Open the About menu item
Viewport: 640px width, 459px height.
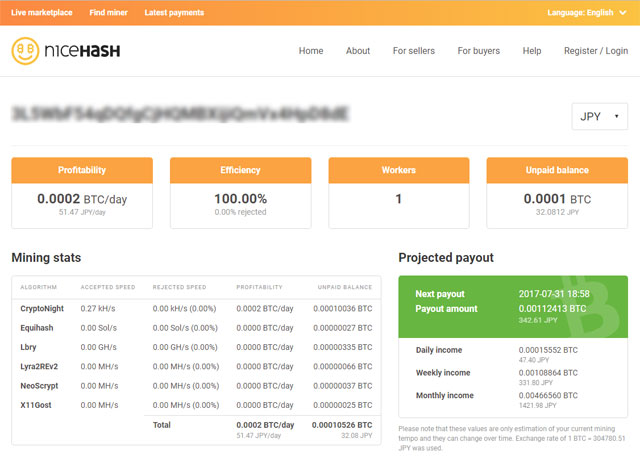click(x=358, y=51)
